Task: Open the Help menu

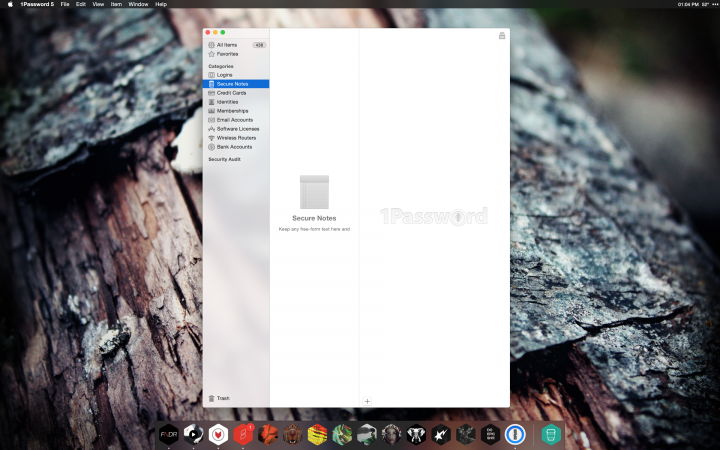Action: point(161,4)
